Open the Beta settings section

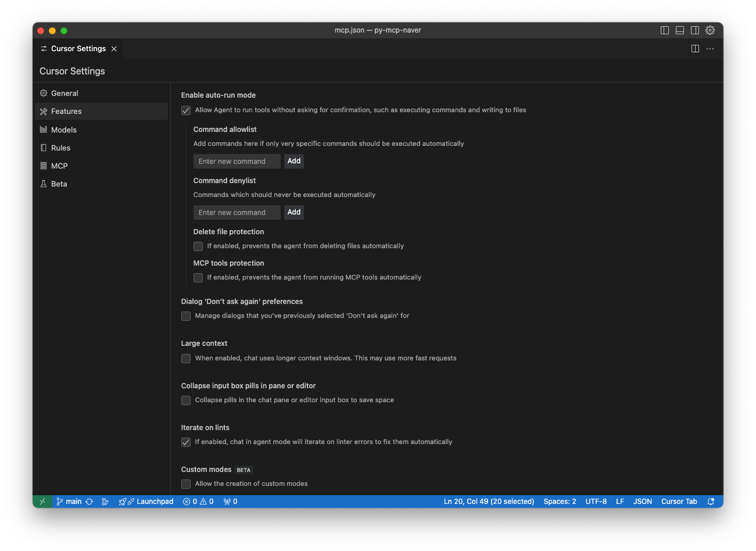pyautogui.click(x=101, y=184)
